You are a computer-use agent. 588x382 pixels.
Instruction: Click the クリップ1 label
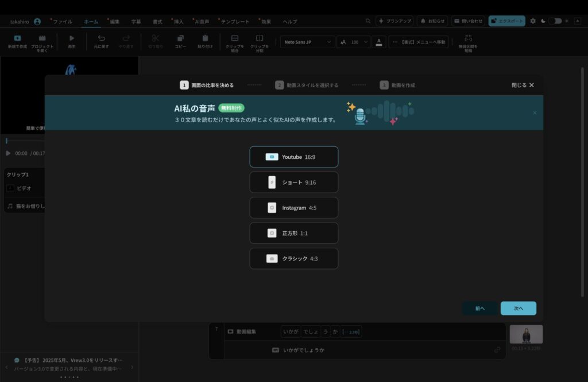[x=18, y=174]
